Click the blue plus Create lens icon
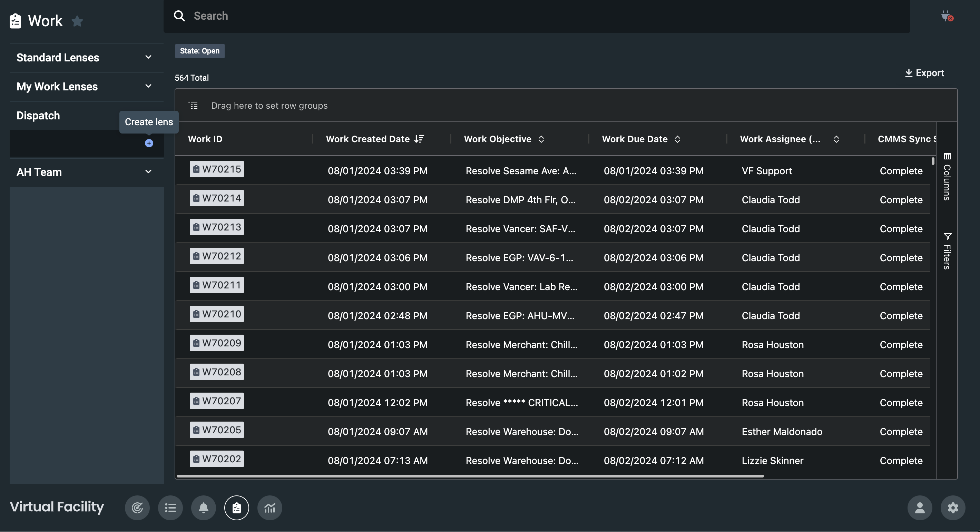 click(149, 144)
